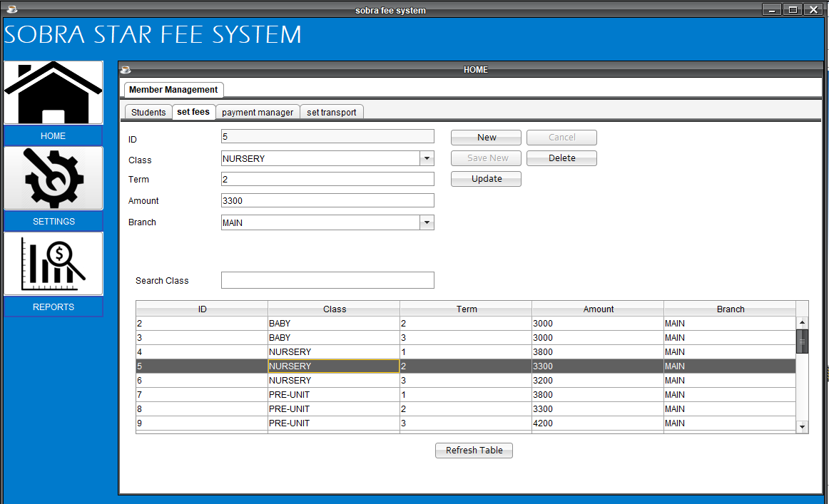
Task: Click in the Search Class field
Action: click(327, 280)
